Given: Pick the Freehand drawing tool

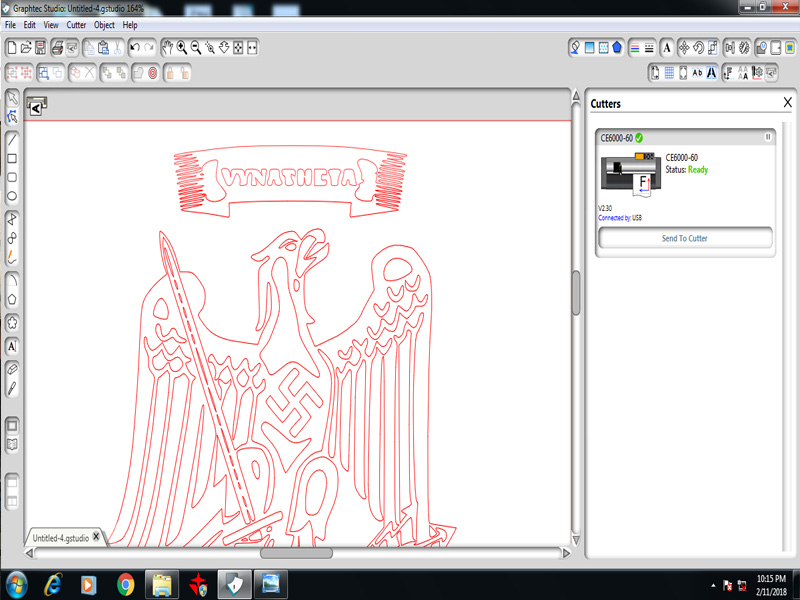Looking at the screenshot, I should pos(12,257).
